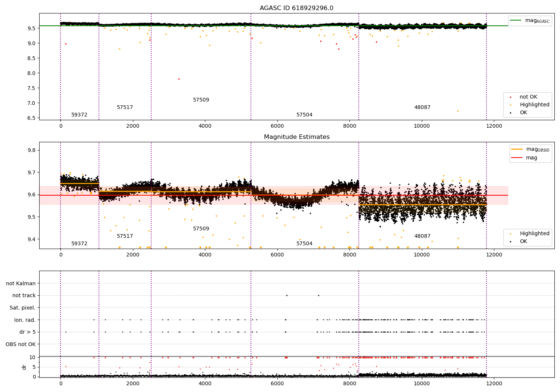Select 'OK' in the Magnitude Estimates legend
560x392 pixels.
519,242
